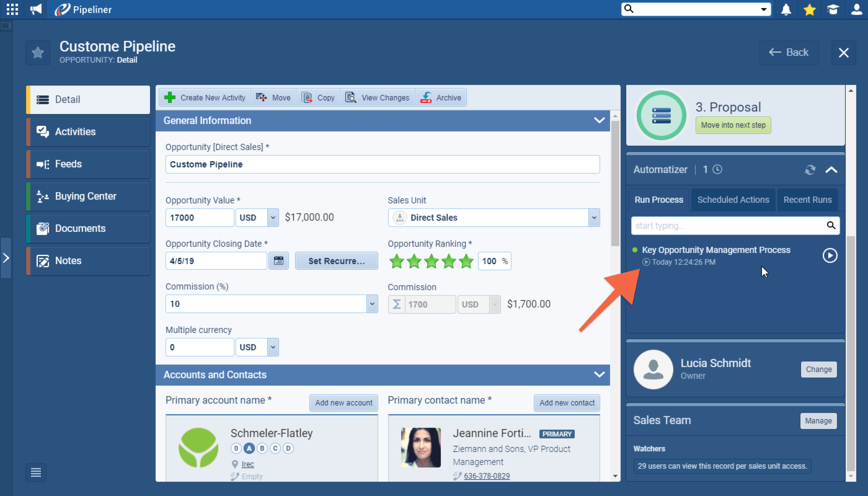Select the B class badge under Schmeler-Flatley
The image size is (868, 496).
click(262, 448)
